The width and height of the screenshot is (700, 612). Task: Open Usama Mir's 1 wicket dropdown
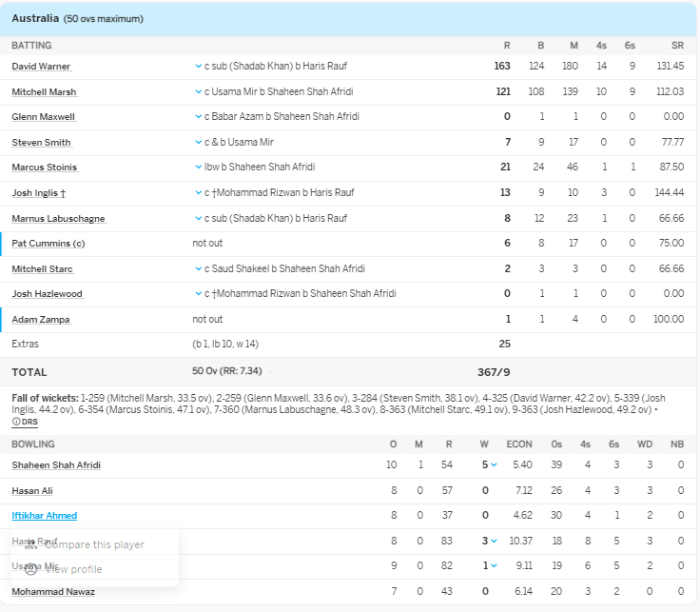(x=494, y=566)
